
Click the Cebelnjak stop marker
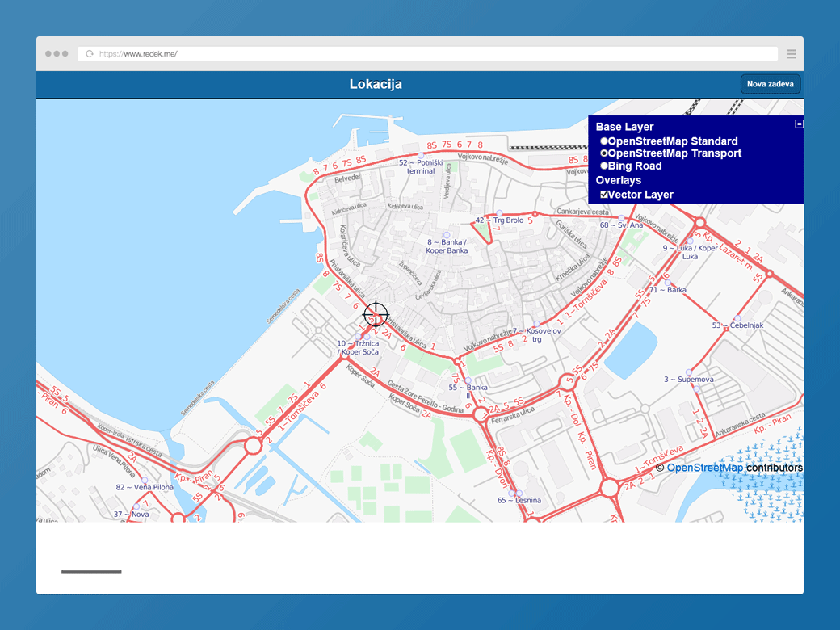[737, 319]
